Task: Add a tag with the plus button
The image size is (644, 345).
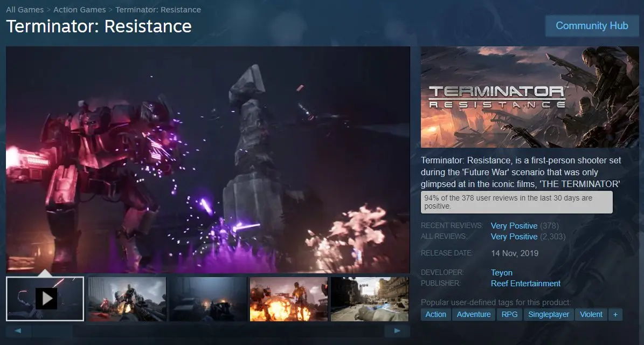Action: (x=615, y=314)
